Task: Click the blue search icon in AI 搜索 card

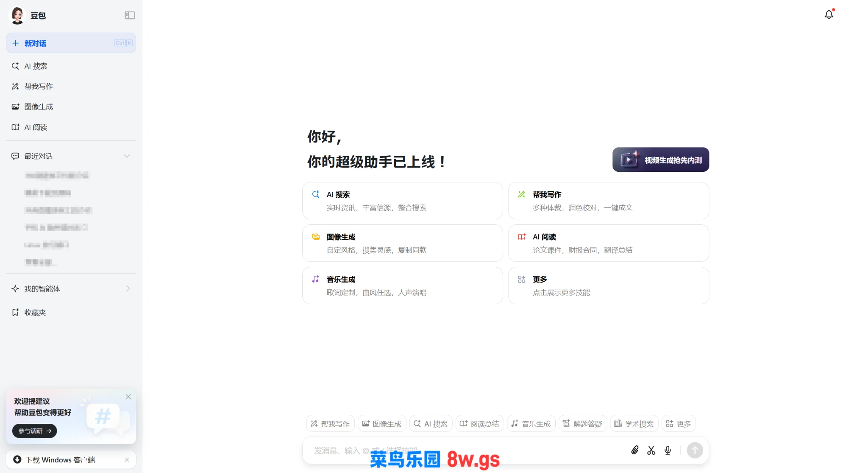Action: (x=316, y=194)
